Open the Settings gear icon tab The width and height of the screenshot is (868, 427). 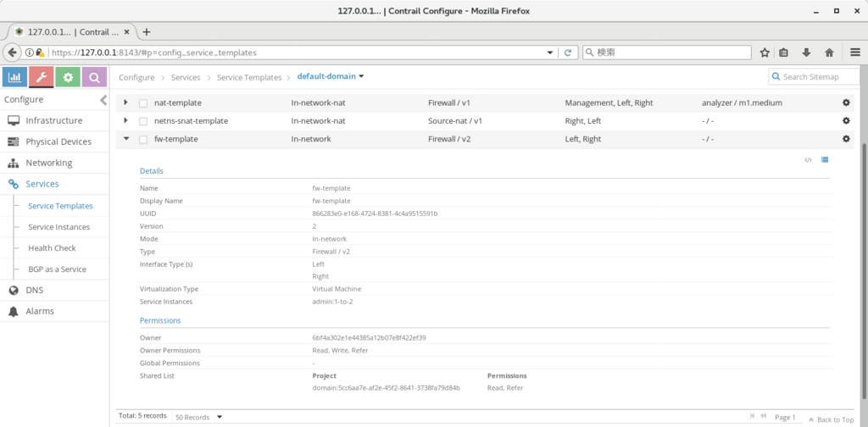[68, 77]
